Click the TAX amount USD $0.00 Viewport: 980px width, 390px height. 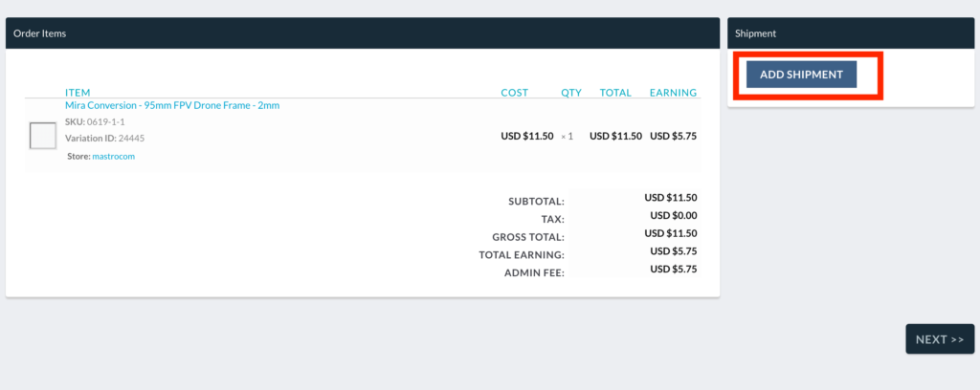click(673, 215)
